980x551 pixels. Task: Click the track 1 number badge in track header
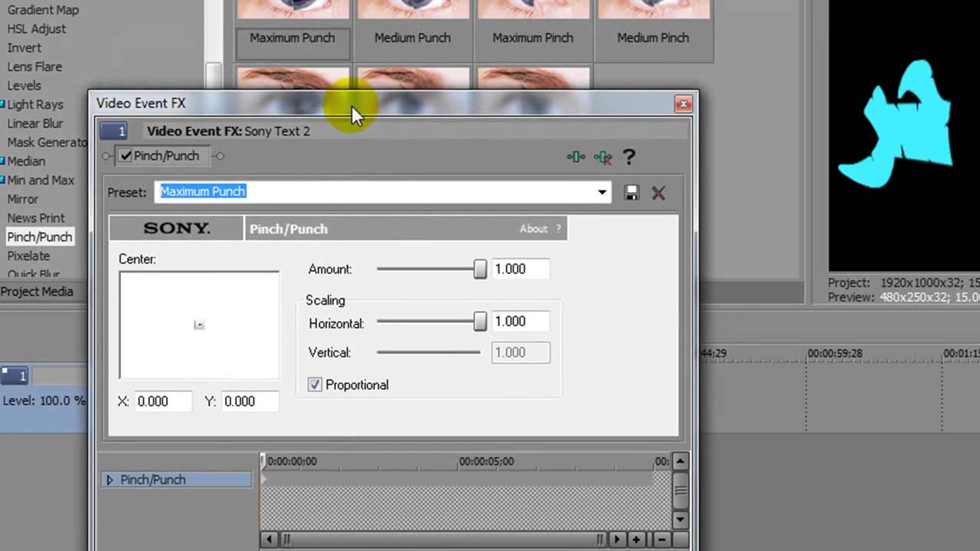[x=14, y=376]
